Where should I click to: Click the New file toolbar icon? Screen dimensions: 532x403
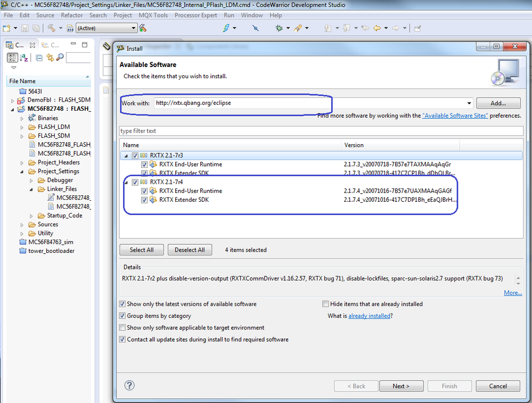coord(6,28)
